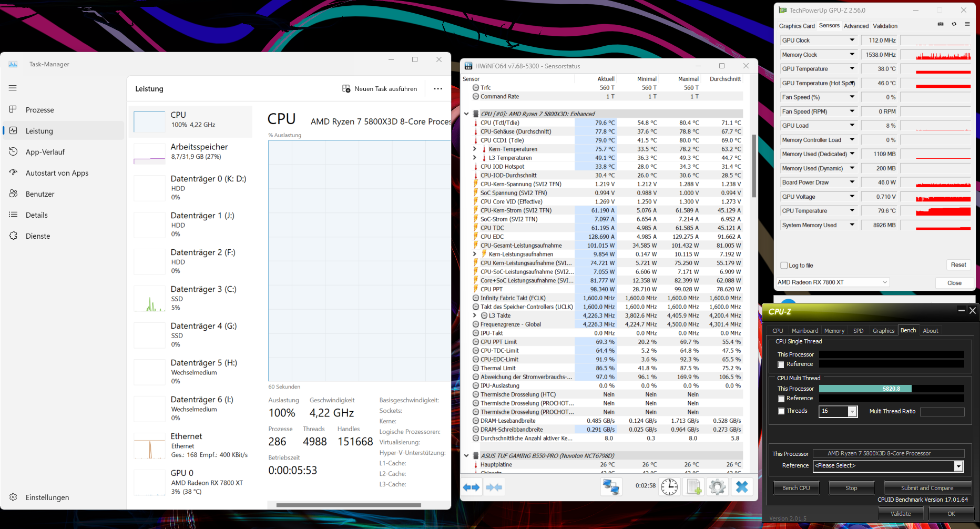This screenshot has height=529, width=980.
Task: Open AMD Radeon RX 7800 XT selector
Action: pos(832,282)
